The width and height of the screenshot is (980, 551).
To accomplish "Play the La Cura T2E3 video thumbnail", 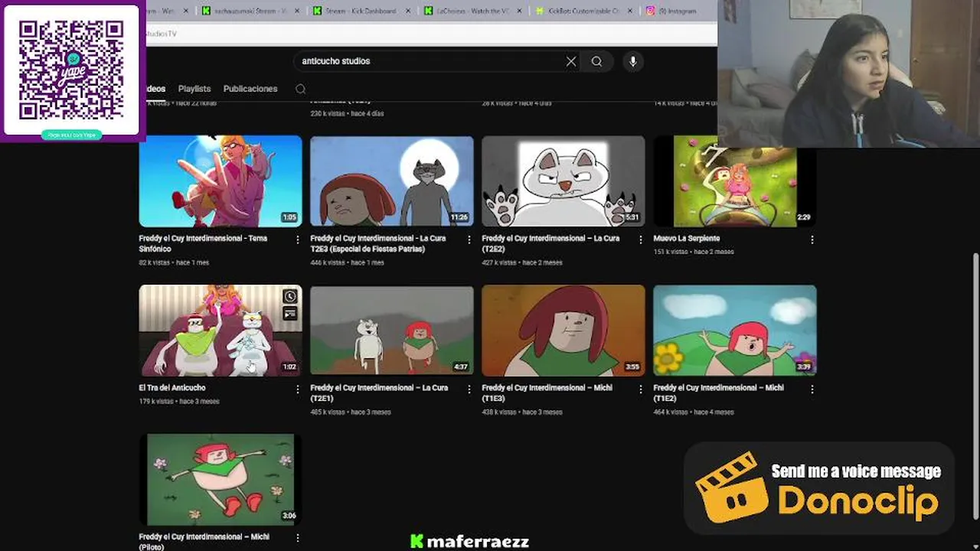I will coord(392,181).
